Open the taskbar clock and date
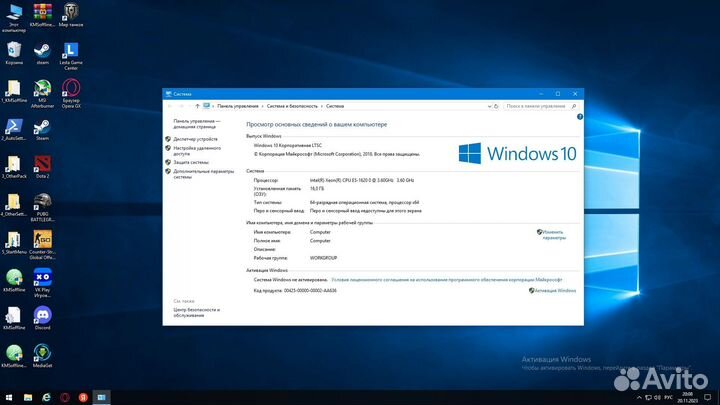Viewport: 720px width, 405px height. [687, 398]
